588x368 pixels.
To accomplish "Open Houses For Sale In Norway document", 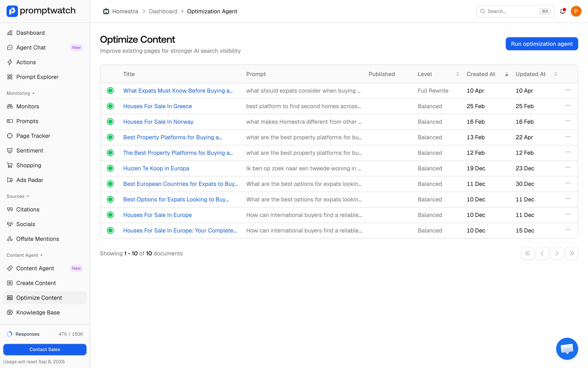I will click(158, 122).
